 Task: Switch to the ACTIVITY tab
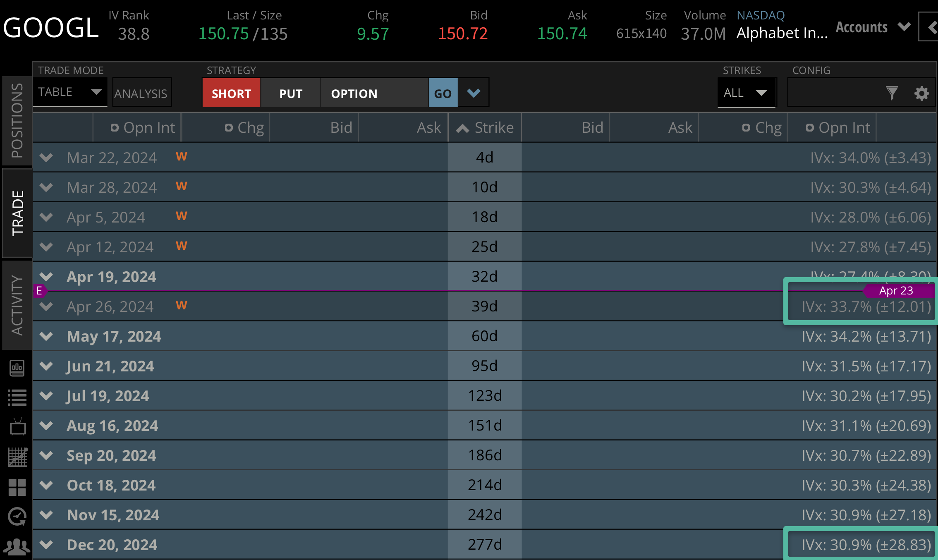pos(17,305)
